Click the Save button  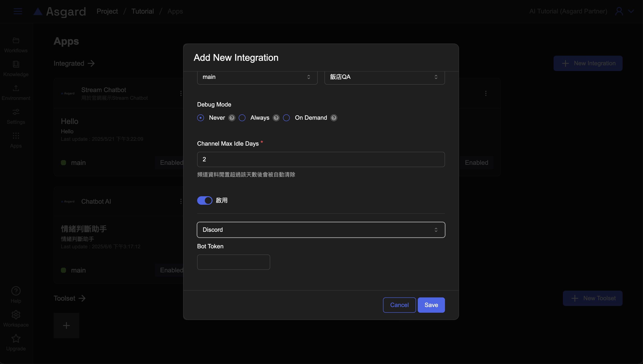pyautogui.click(x=431, y=305)
